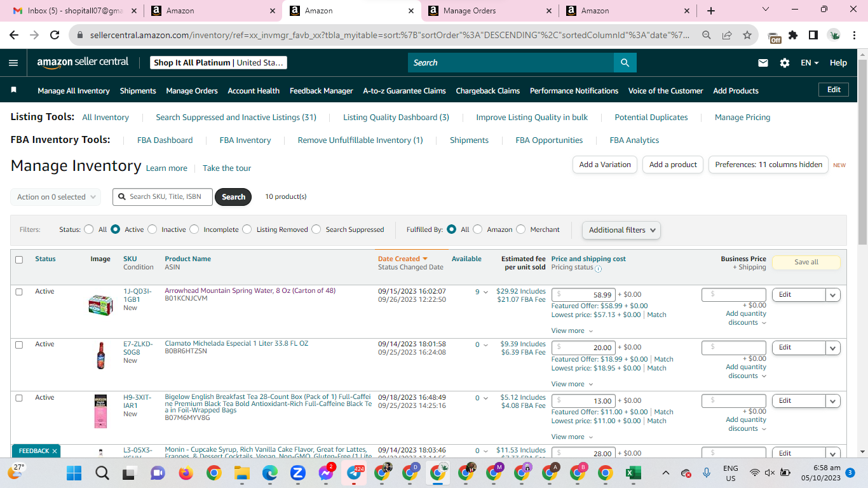Open the messages envelope icon

click(x=763, y=63)
